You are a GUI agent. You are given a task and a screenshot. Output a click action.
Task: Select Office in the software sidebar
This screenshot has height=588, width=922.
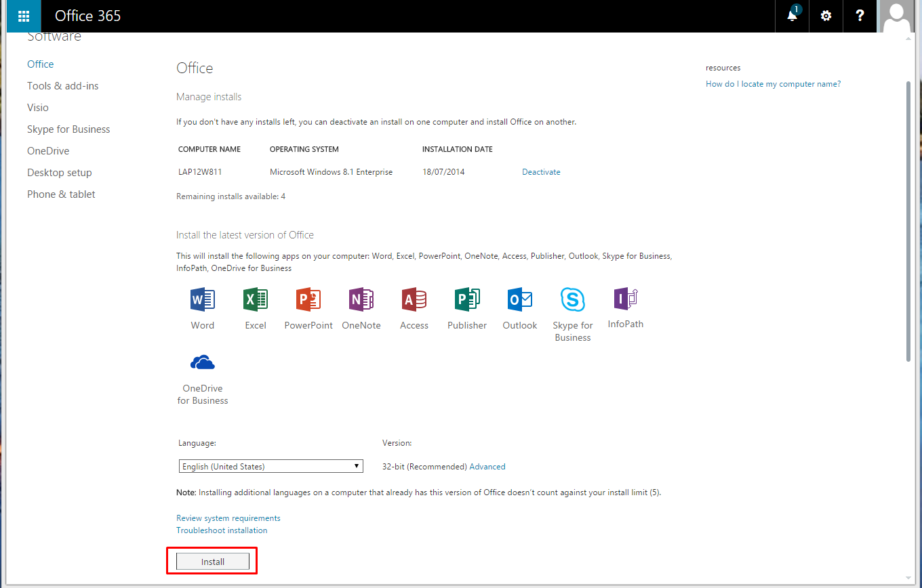pos(41,64)
